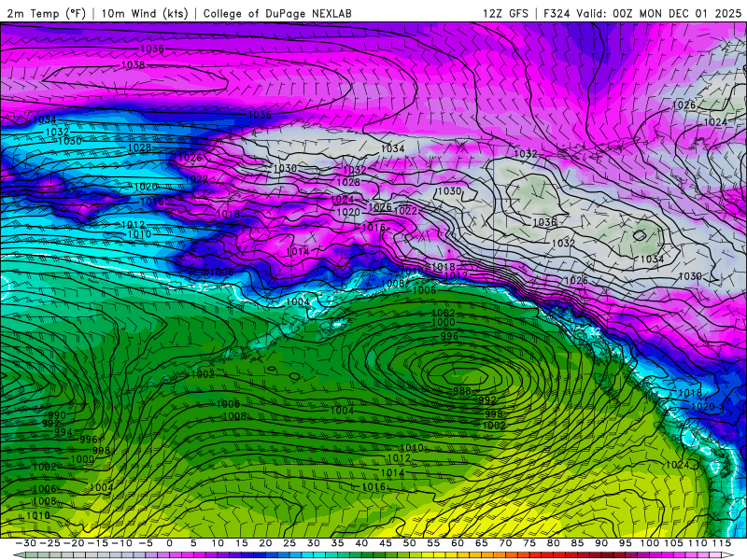The image size is (747, 560).
Task: Click the 85 value on the temperature scale
Action: pos(577,543)
